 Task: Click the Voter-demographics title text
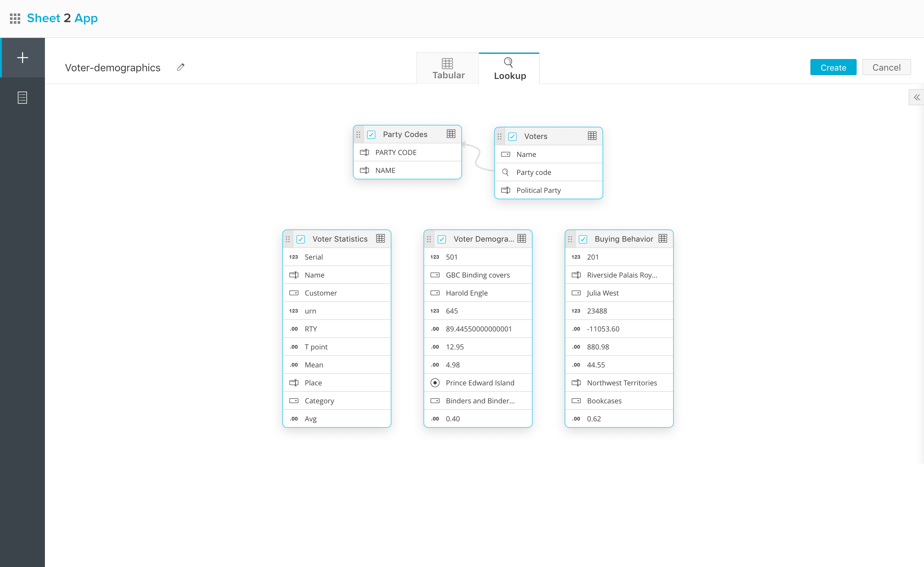point(113,67)
